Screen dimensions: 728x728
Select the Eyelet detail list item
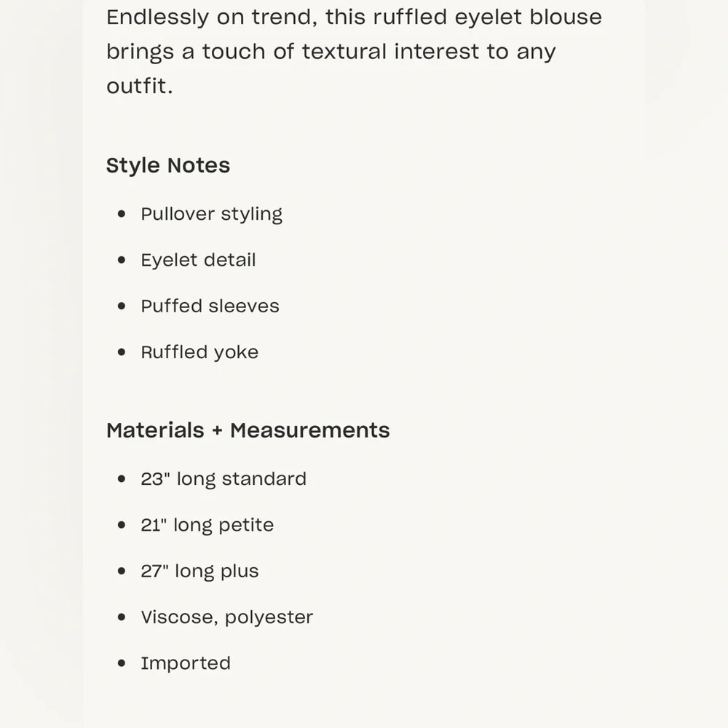pos(198,260)
